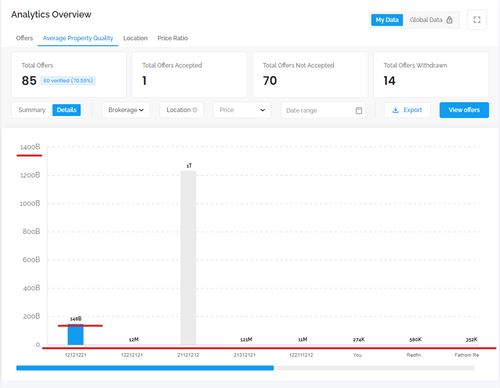Click the Analytics Overview heading
The image size is (500, 388).
(51, 14)
